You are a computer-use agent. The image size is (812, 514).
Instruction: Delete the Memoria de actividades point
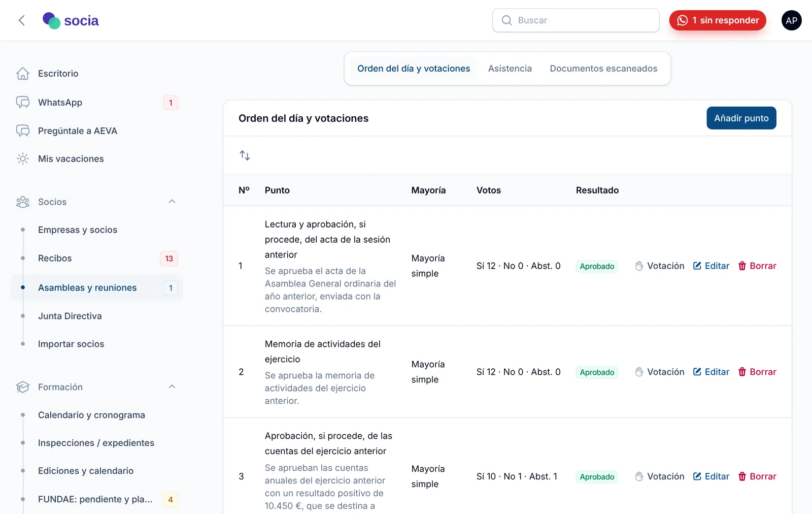757,372
